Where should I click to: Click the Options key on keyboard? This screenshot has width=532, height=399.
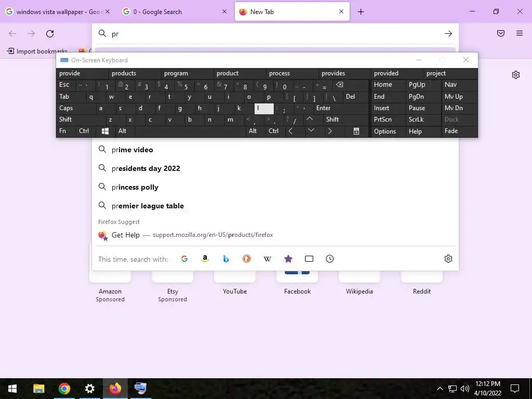[388, 131]
